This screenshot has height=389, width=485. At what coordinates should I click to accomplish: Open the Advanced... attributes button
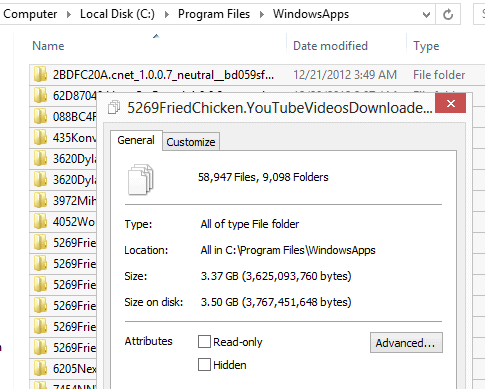[406, 343]
